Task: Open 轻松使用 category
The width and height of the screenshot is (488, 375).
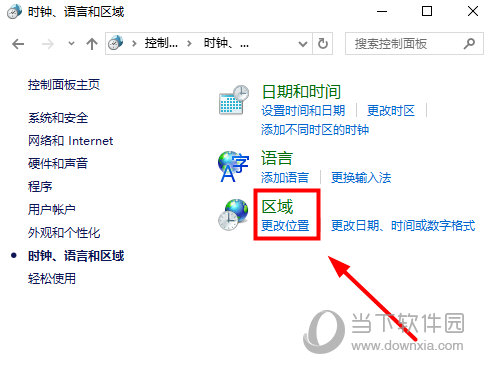Action: tap(52, 278)
